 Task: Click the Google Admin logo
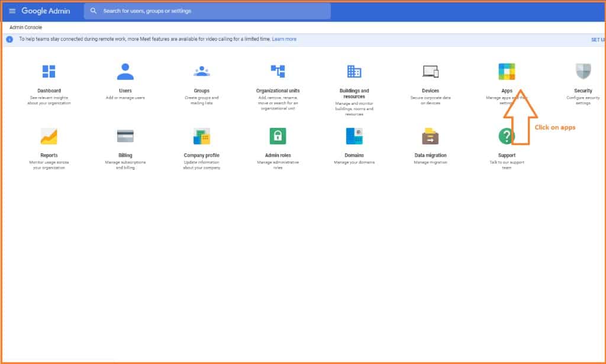pos(46,11)
